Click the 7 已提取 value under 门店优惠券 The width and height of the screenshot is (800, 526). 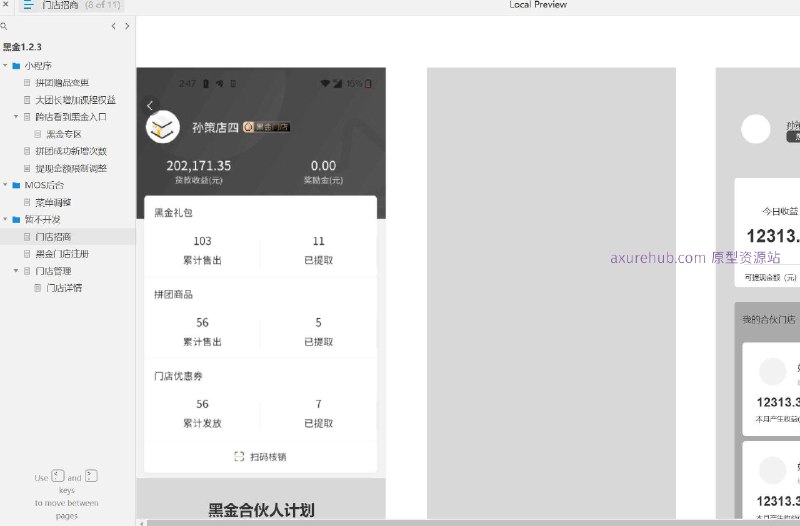coord(318,404)
